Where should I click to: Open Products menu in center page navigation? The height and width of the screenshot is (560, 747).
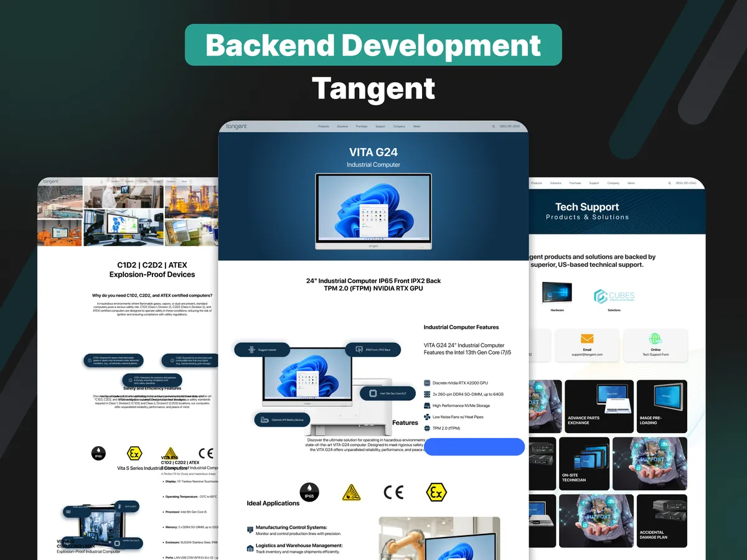coord(324,126)
